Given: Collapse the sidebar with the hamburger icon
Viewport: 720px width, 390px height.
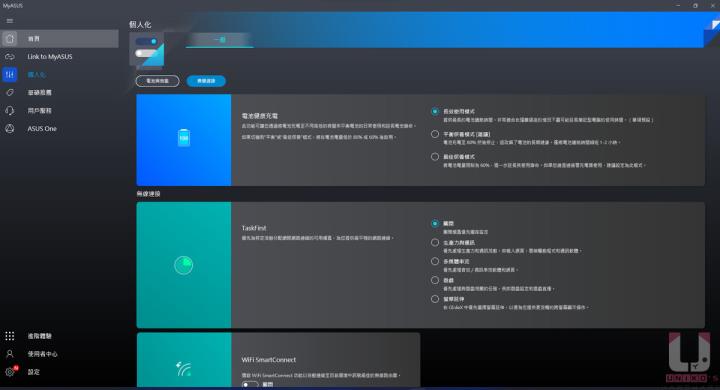Looking at the screenshot, I should (10, 21).
